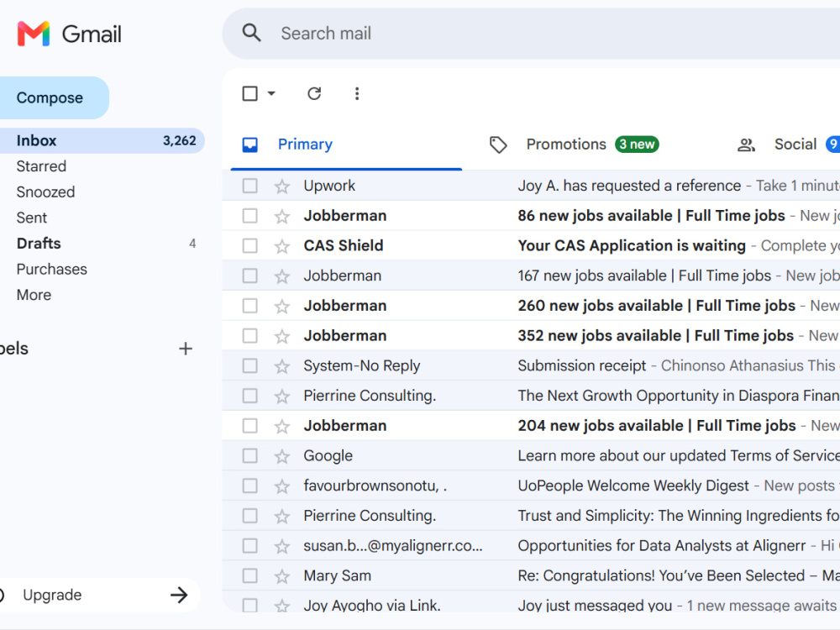Screen dimensions: 840x630
Task: Check the Google email checkbox
Action: [249, 456]
